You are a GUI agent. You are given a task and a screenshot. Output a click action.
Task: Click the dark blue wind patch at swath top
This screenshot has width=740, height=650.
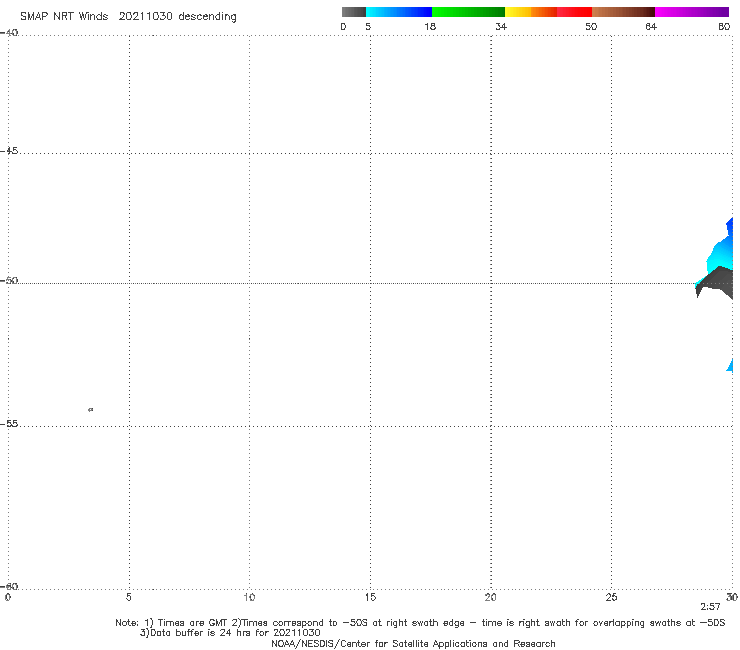pos(730,228)
